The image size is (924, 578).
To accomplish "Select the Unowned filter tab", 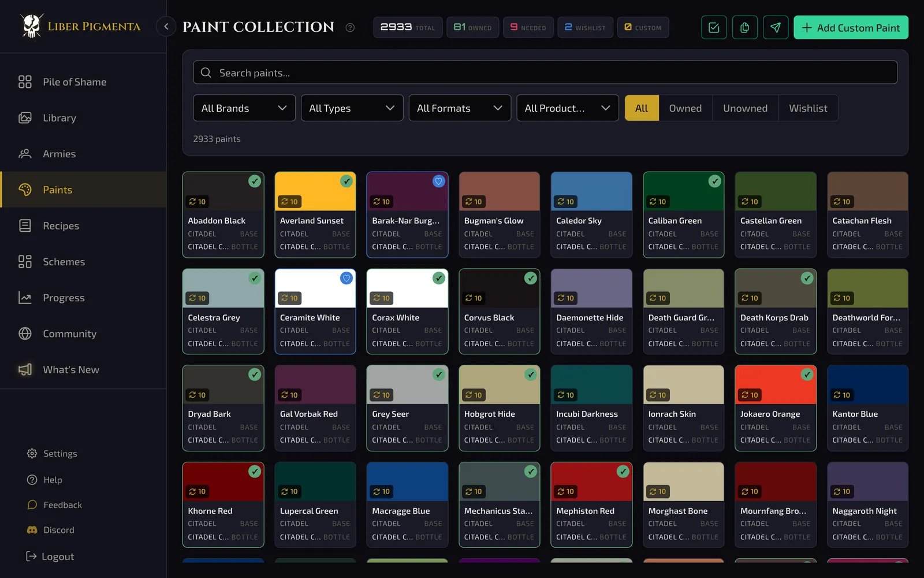I will click(x=746, y=108).
